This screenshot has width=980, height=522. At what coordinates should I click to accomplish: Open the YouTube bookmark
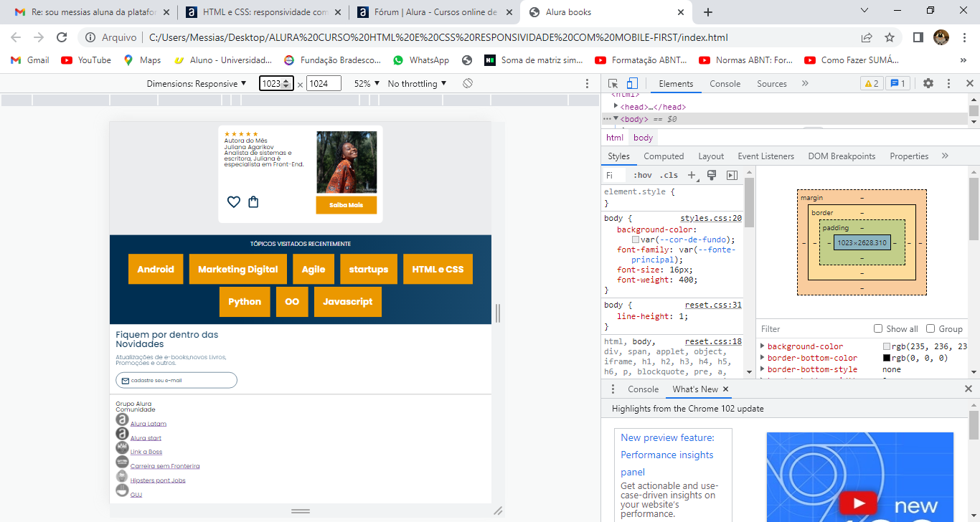pos(86,60)
